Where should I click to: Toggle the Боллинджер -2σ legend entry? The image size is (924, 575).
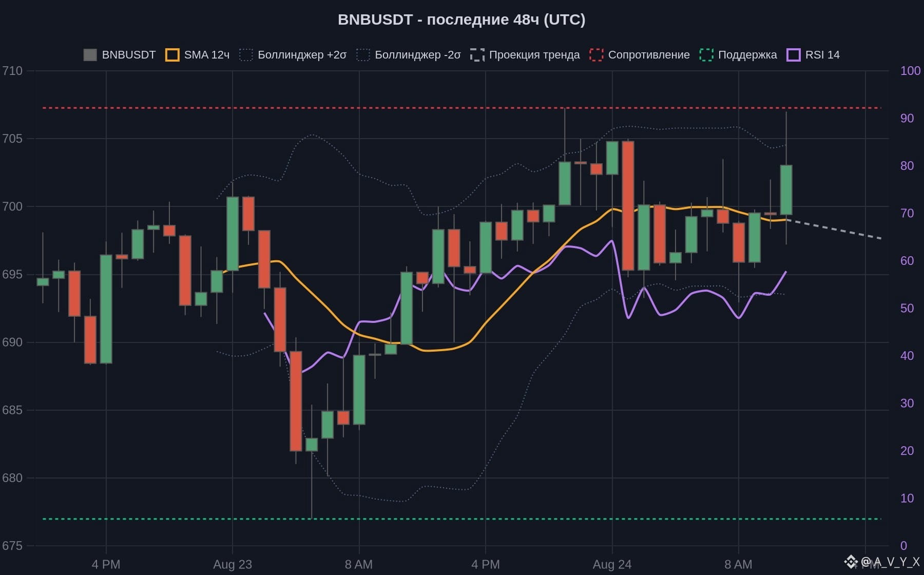click(x=409, y=55)
